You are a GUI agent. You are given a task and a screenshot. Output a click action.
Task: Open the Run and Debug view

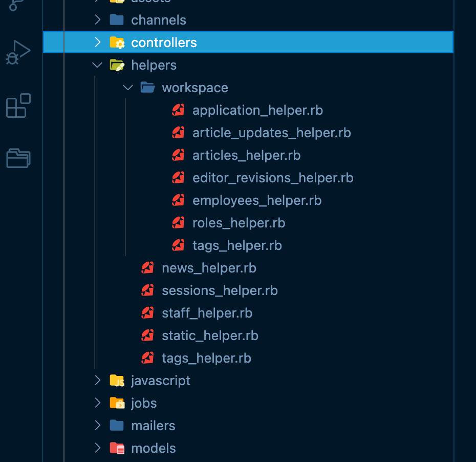pyautogui.click(x=18, y=52)
